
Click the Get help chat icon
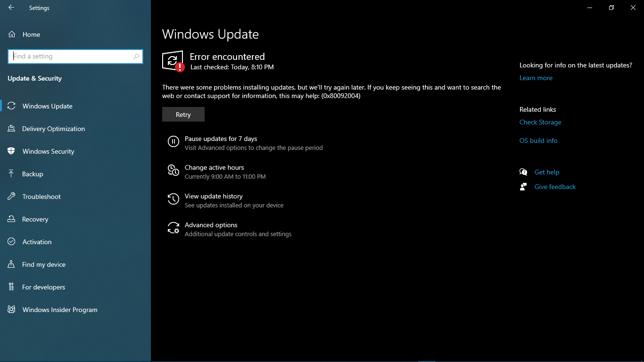(x=523, y=172)
